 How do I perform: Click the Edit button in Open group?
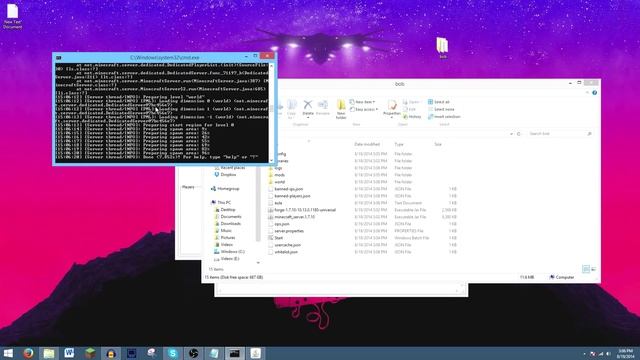[x=409, y=109]
